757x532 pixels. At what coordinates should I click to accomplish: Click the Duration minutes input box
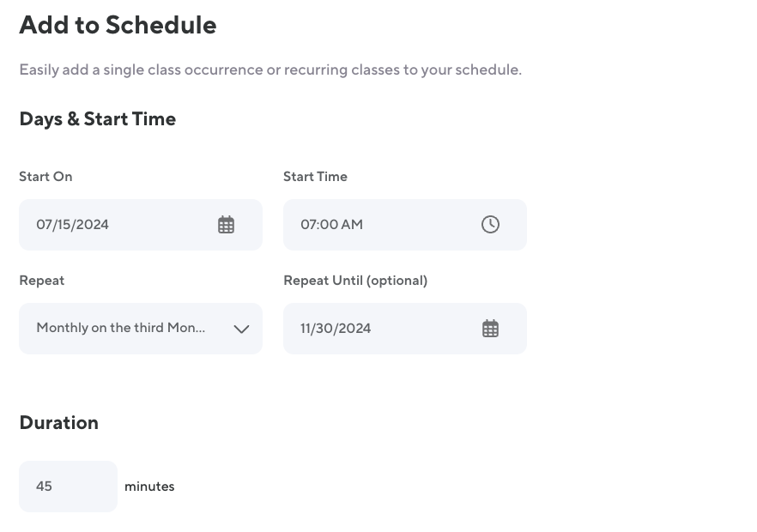click(68, 487)
